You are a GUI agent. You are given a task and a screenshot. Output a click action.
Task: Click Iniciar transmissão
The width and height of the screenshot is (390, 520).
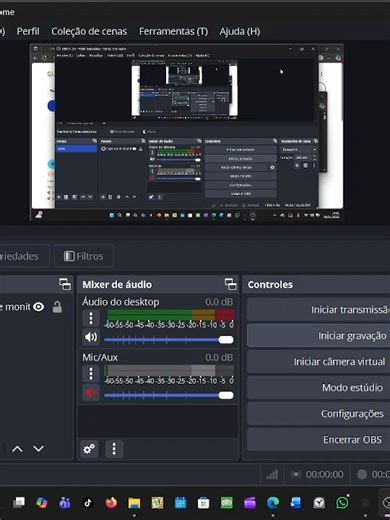click(318, 310)
